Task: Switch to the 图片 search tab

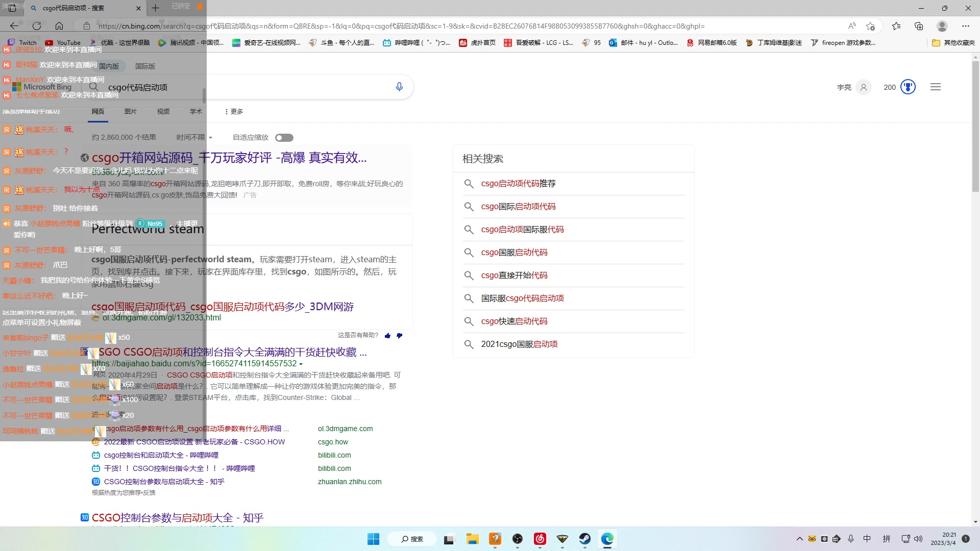Action: click(x=131, y=112)
